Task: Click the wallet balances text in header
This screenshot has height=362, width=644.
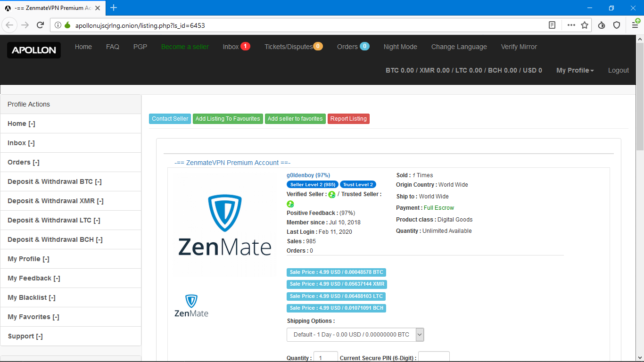Action: (x=464, y=70)
